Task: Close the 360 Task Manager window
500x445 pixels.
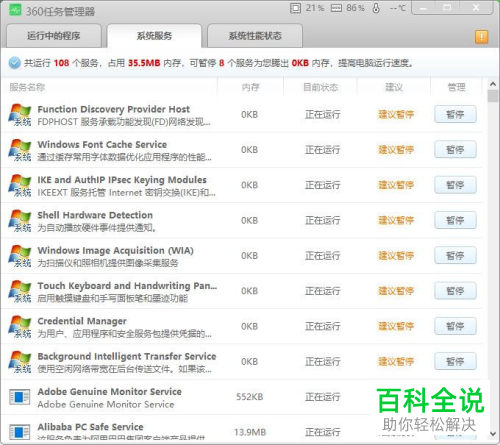Action: coord(476,8)
